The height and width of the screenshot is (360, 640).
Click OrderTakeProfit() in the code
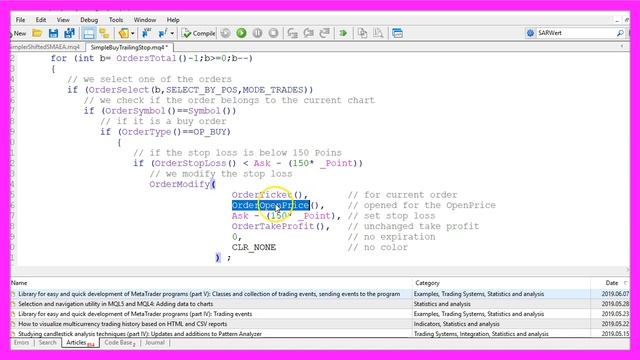click(x=280, y=227)
